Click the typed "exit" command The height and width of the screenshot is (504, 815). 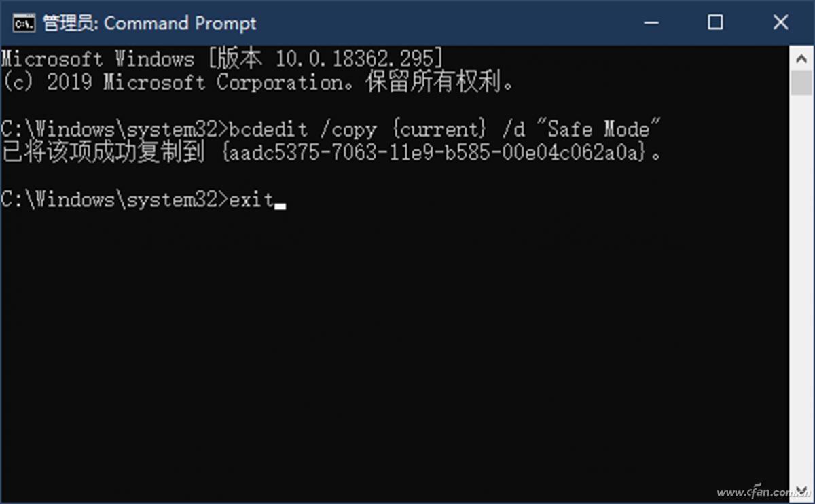tap(251, 200)
